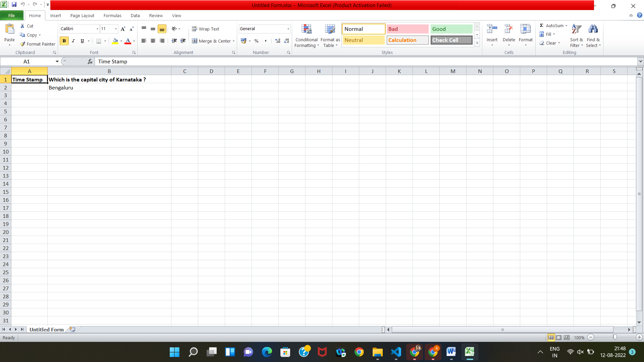Toggle Wrap Text for the cell
Image resolution: width=644 pixels, height=362 pixels.
click(x=206, y=29)
